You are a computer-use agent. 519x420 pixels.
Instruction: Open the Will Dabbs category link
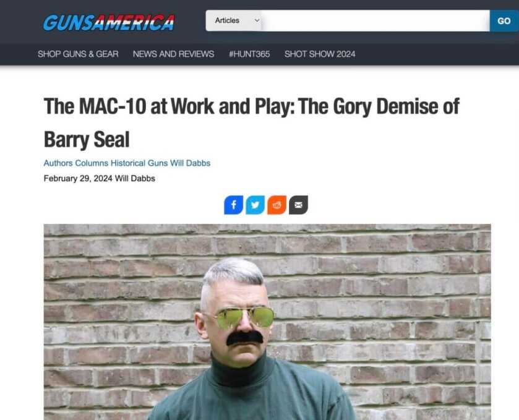pyautogui.click(x=191, y=163)
